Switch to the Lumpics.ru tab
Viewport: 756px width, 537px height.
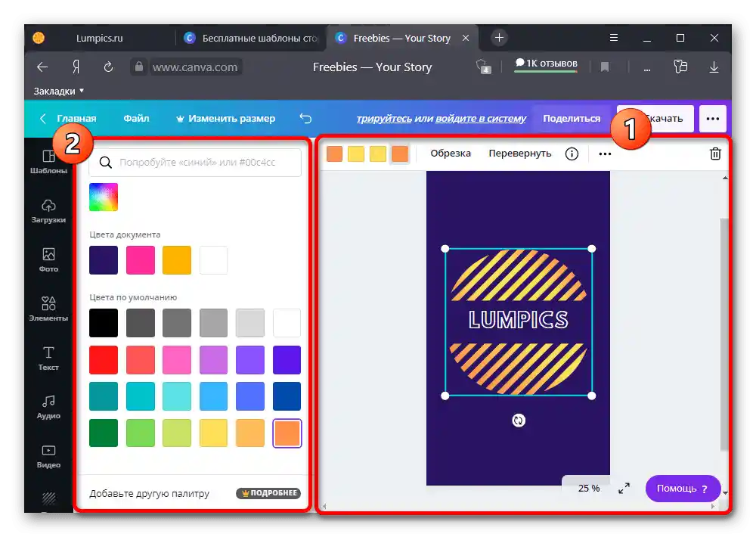(99, 38)
